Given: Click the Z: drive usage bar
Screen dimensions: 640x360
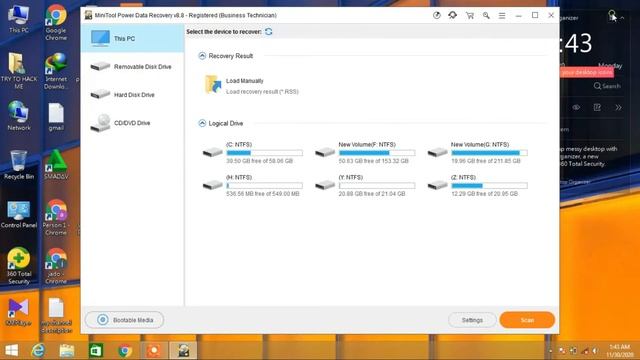Looking at the screenshot, I should [489, 185].
